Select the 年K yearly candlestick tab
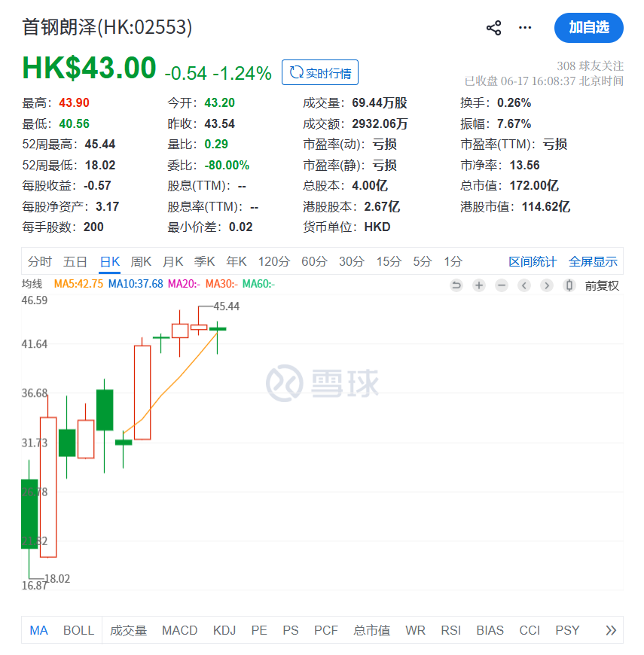 (236, 261)
